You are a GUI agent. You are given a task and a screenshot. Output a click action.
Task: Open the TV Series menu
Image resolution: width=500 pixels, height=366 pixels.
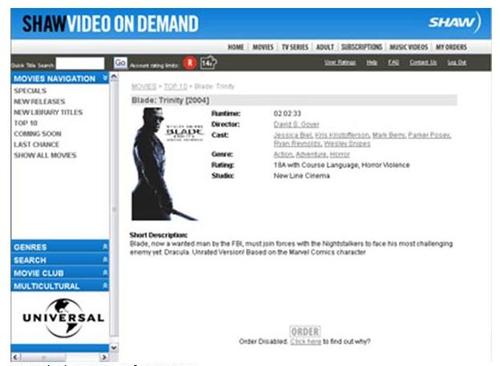point(295,47)
